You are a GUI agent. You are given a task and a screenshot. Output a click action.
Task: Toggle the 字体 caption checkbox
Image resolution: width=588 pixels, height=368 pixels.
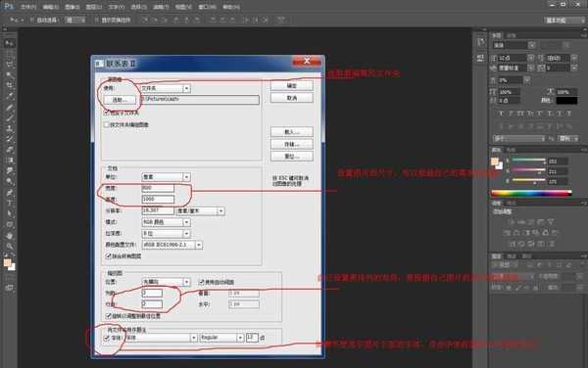[x=107, y=338]
